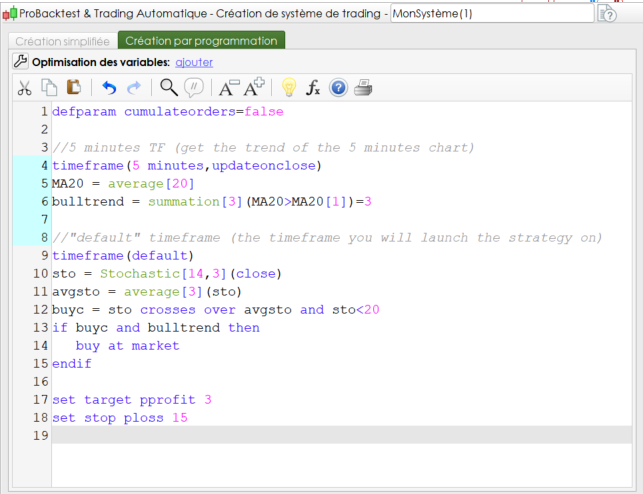Open search with magnifier icon
This screenshot has width=643, height=494.
[169, 88]
